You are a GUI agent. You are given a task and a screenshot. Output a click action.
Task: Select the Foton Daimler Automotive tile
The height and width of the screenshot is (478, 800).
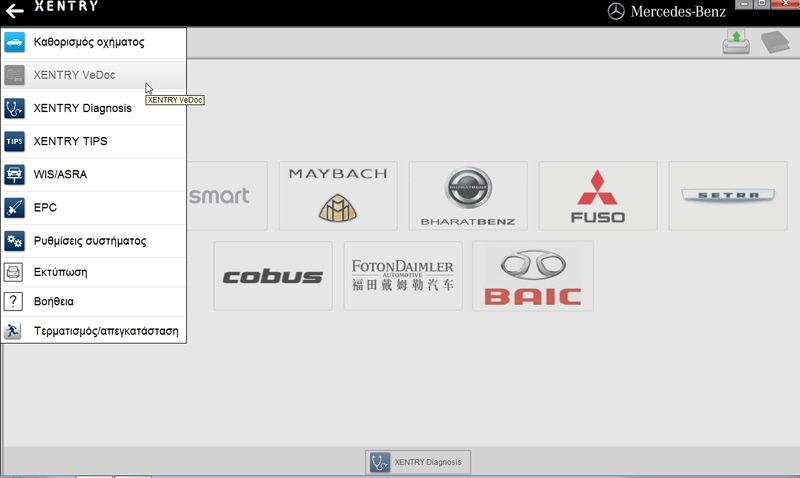coord(403,276)
